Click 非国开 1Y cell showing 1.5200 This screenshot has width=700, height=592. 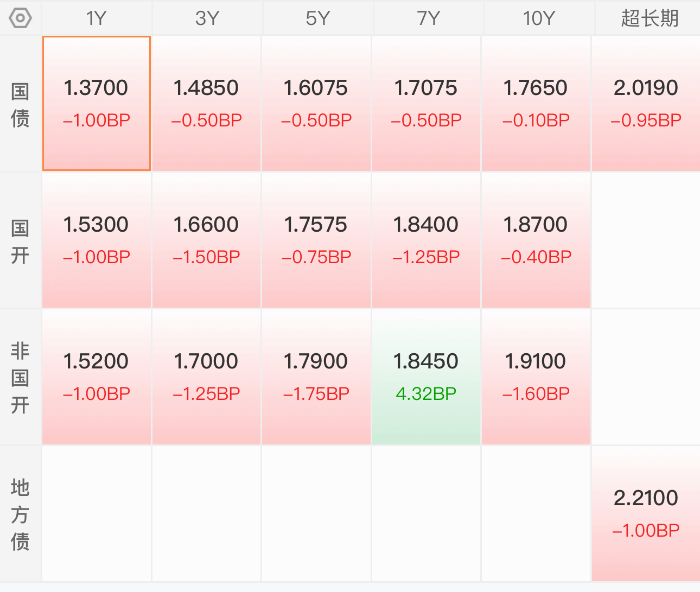(x=97, y=377)
